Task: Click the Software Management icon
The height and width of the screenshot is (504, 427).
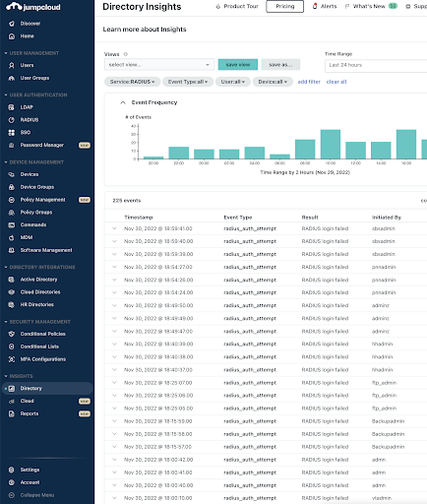Action: coord(12,250)
